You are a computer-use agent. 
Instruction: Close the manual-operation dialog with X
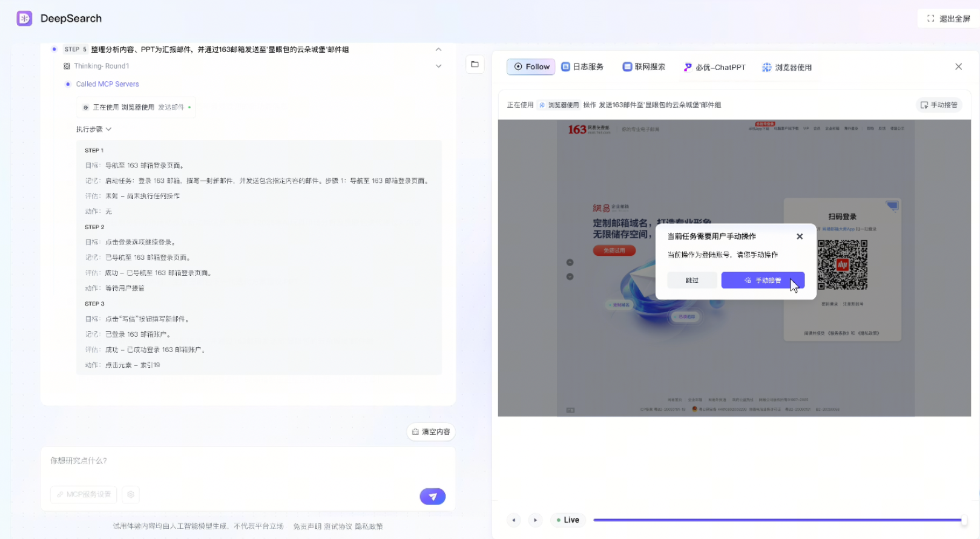coord(800,237)
